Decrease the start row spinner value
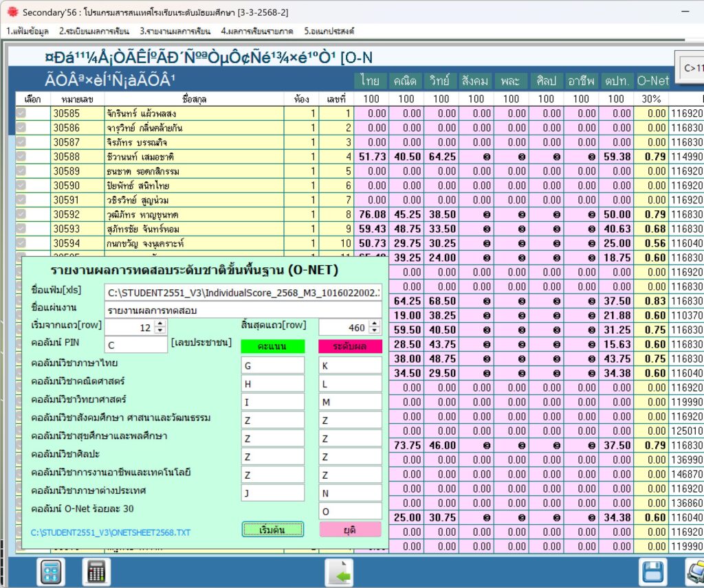 tap(160, 331)
